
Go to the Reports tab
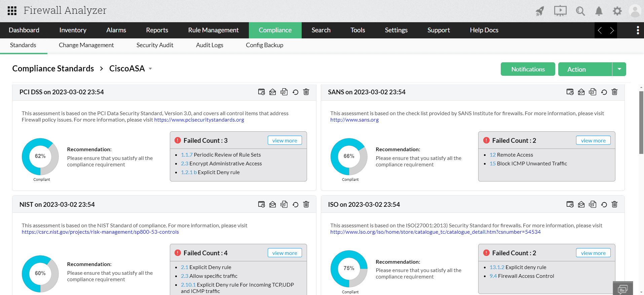tap(157, 30)
